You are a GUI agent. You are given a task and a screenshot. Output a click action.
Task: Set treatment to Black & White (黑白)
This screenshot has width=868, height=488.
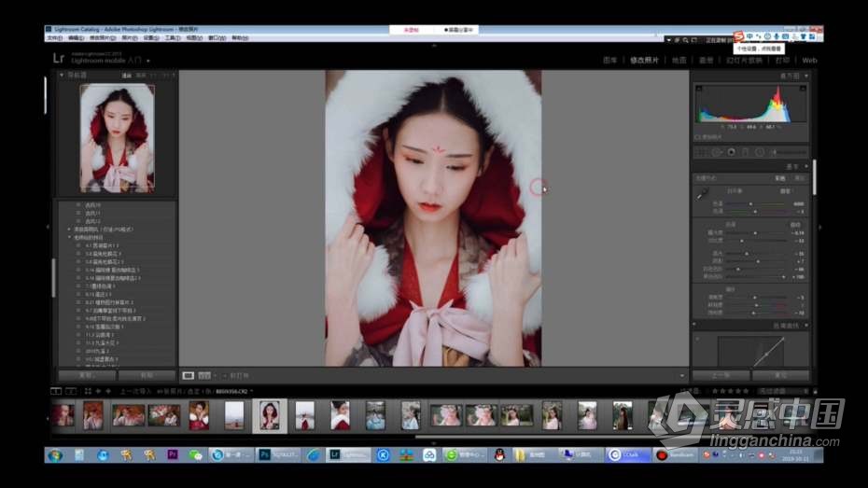(x=799, y=179)
